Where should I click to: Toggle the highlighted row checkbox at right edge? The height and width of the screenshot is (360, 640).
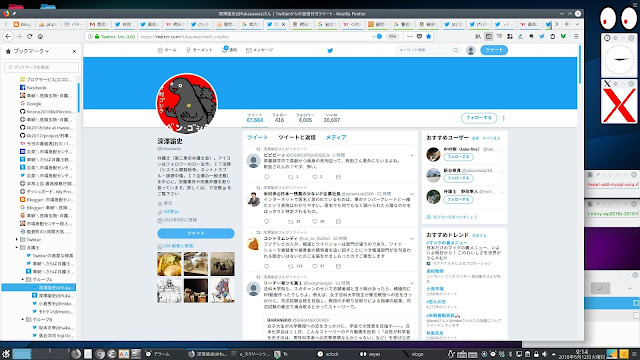click(636, 303)
